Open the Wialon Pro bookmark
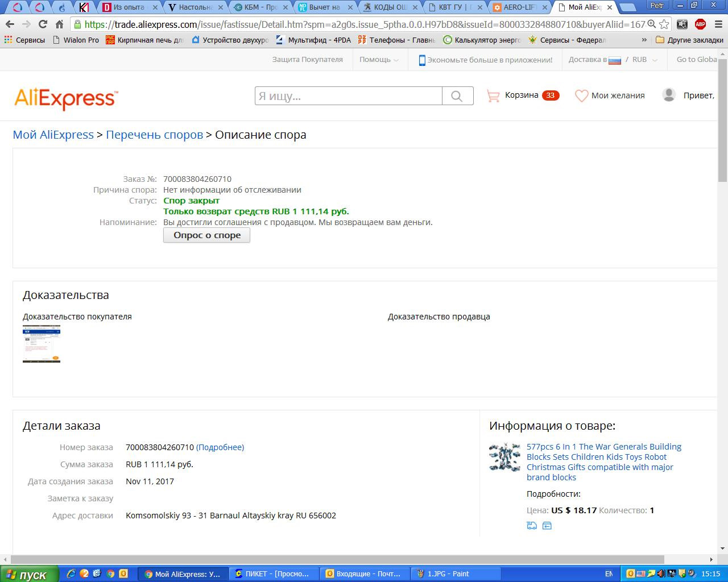Image resolution: width=728 pixels, height=582 pixels. [75, 40]
